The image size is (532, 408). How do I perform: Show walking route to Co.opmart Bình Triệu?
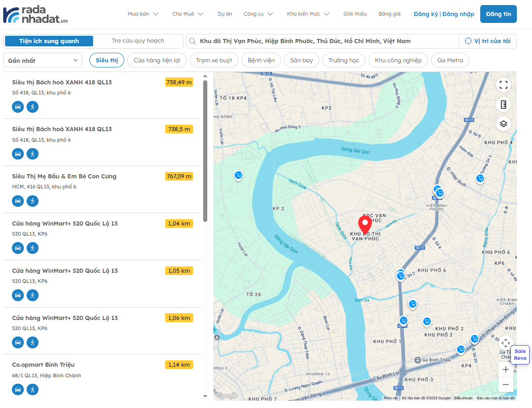click(33, 390)
